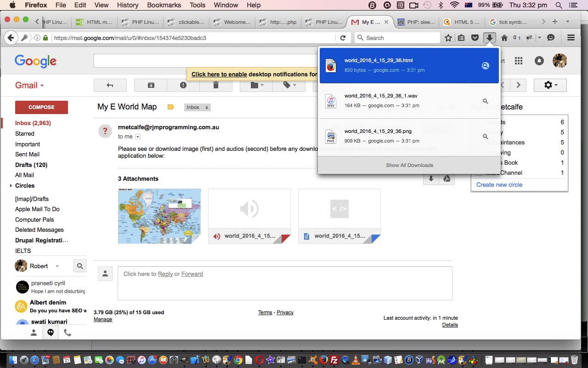Remove the Inbox label with x
588x368 pixels.
207,107
